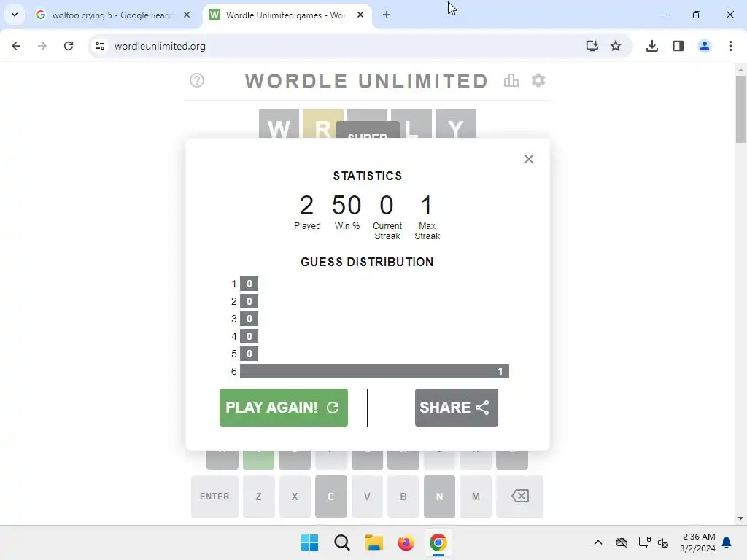Open Windows Search from taskbar
Image resolution: width=747 pixels, height=560 pixels.
click(341, 542)
